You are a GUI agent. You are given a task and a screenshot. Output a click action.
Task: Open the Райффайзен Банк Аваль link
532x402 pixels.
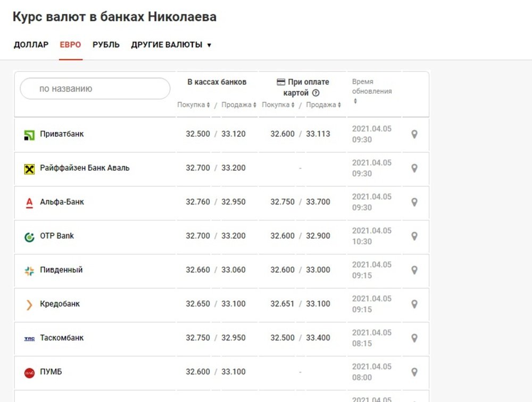coord(85,168)
